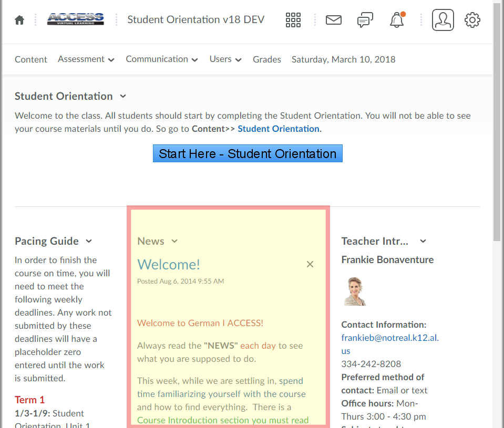Expand the Communication dropdown menu
504x428 pixels.
[x=161, y=59]
